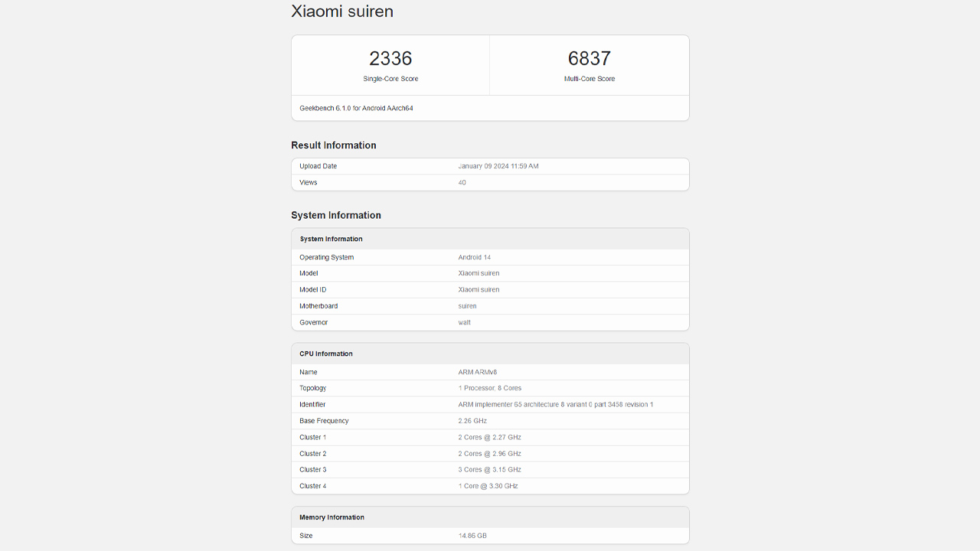Select "Xiaomi suiren" value in Model row
This screenshot has width=980, height=551.
pyautogui.click(x=479, y=273)
